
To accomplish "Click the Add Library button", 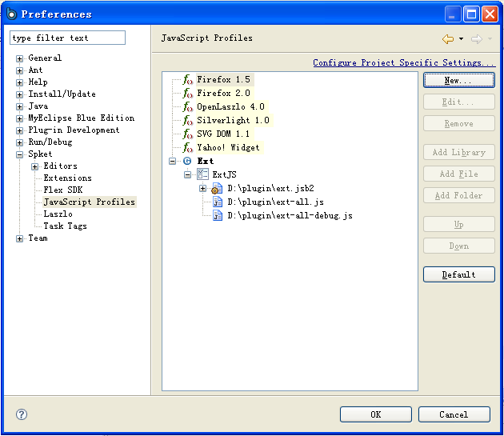I will (x=458, y=152).
